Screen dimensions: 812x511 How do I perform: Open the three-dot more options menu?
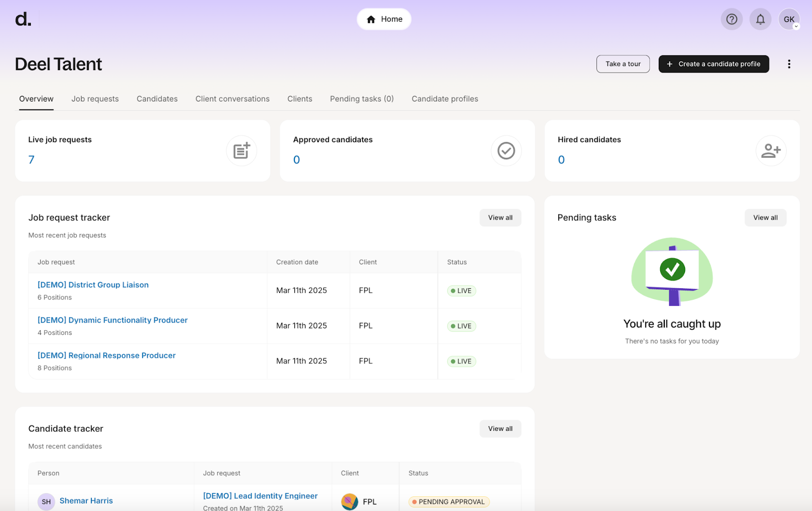click(789, 64)
